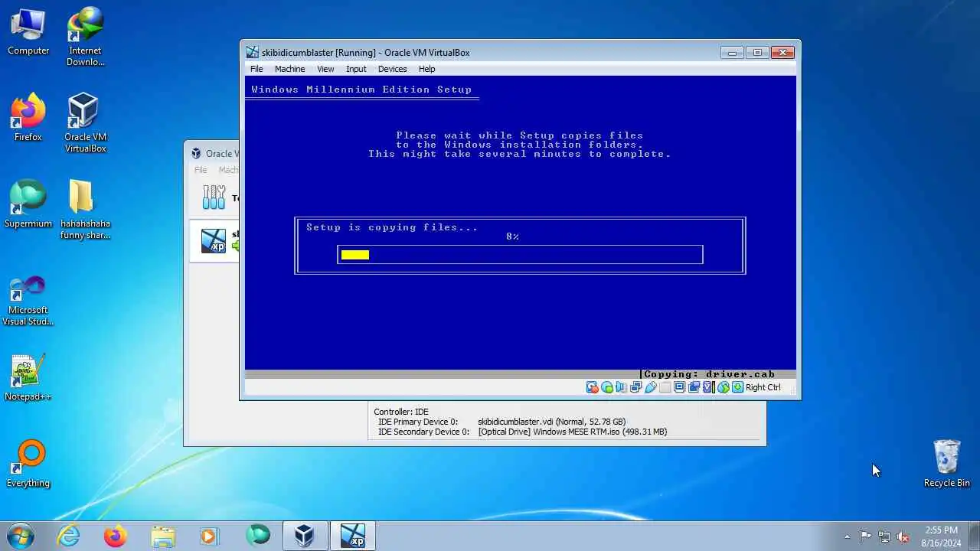Open the Recycle Bin on desktop
The width and height of the screenshot is (980, 551).
click(947, 464)
